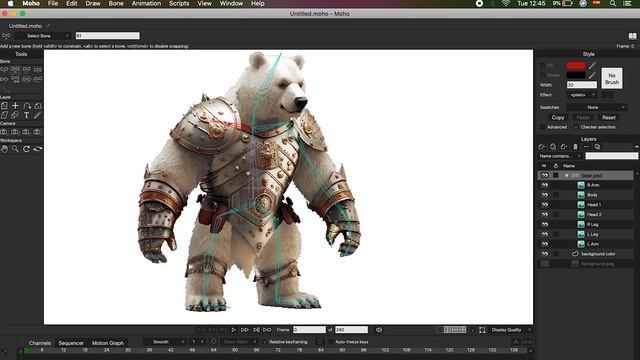Select the background color layer row

pos(586,254)
